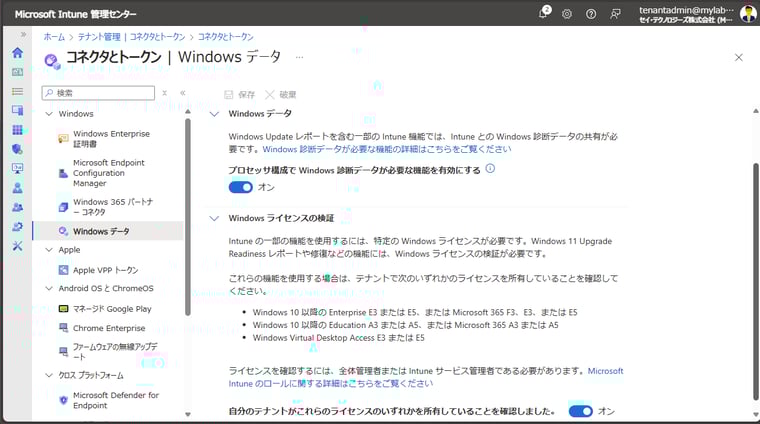This screenshot has width=760, height=424.
Task: Open Endpoint security shield icon
Action: pos(17,149)
